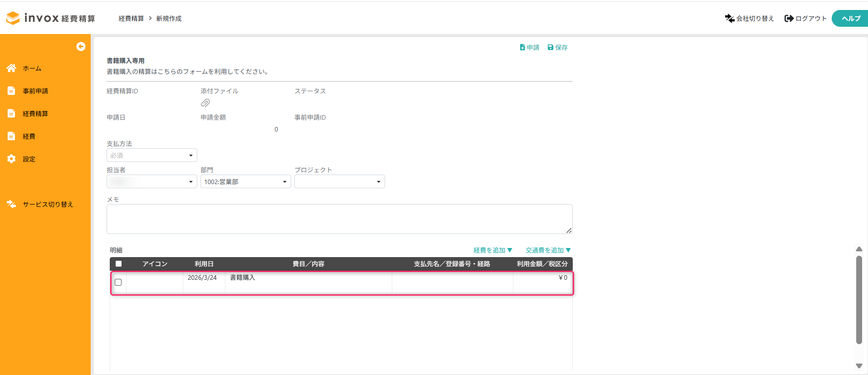The height and width of the screenshot is (375, 868).
Task: Click the ログアウト logout icon
Action: point(789,18)
